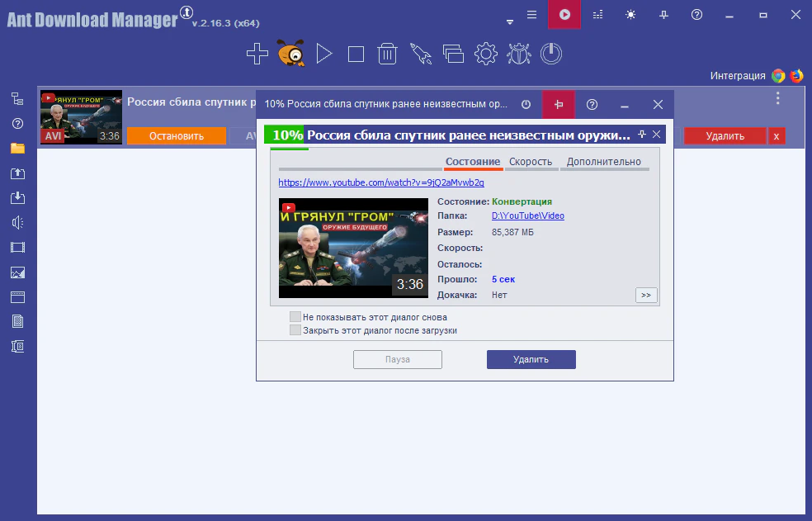Open the YouTube video URL link
Viewport: 812px width, 521px height.
381,182
